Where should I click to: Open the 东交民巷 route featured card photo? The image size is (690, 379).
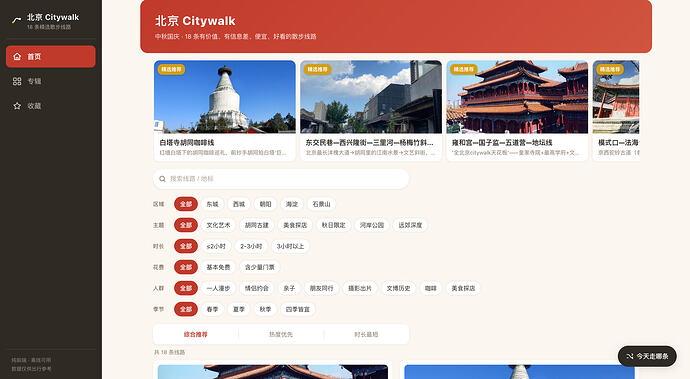pyautogui.click(x=371, y=97)
